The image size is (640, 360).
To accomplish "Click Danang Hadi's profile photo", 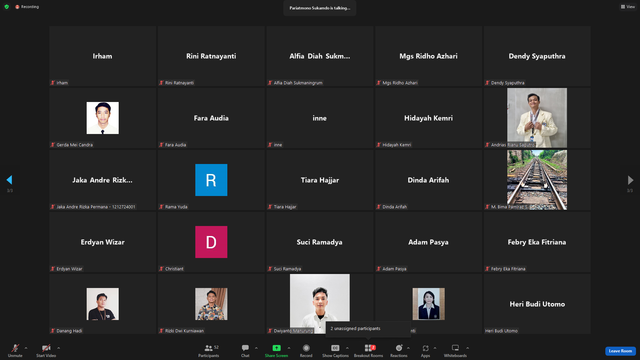I will (102, 304).
